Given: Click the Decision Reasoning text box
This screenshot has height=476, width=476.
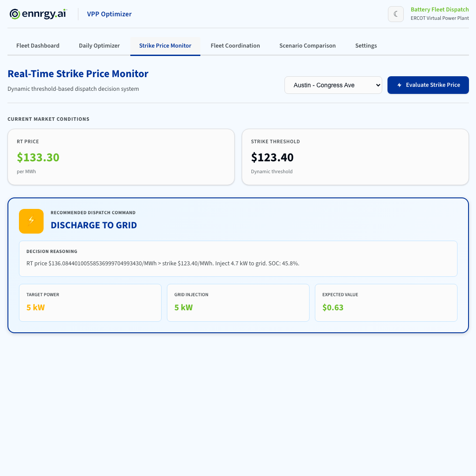Looking at the screenshot, I should tap(238, 259).
